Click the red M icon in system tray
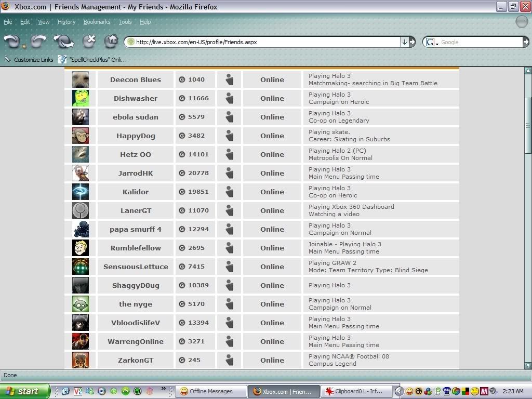Screen dimensions: 532x399 484,391
